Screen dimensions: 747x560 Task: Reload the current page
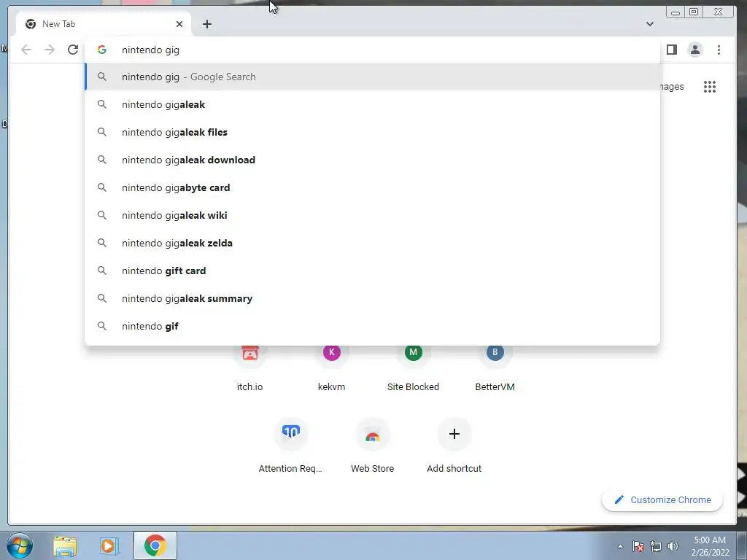tap(73, 50)
